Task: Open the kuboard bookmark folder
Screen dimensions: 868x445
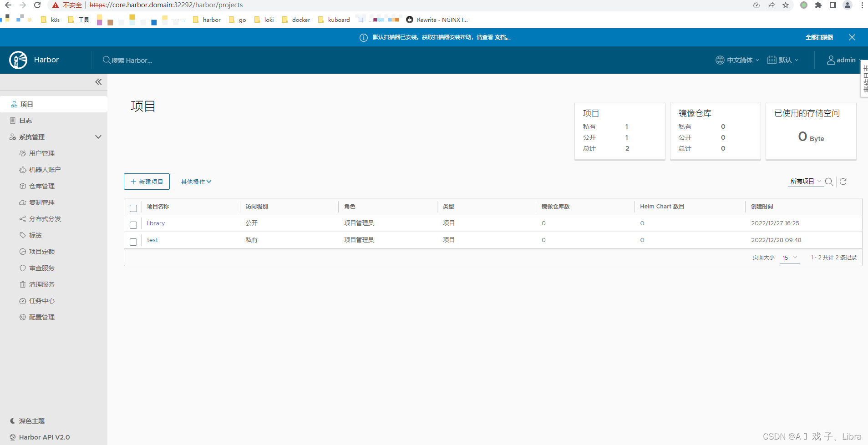Action: 334,20
